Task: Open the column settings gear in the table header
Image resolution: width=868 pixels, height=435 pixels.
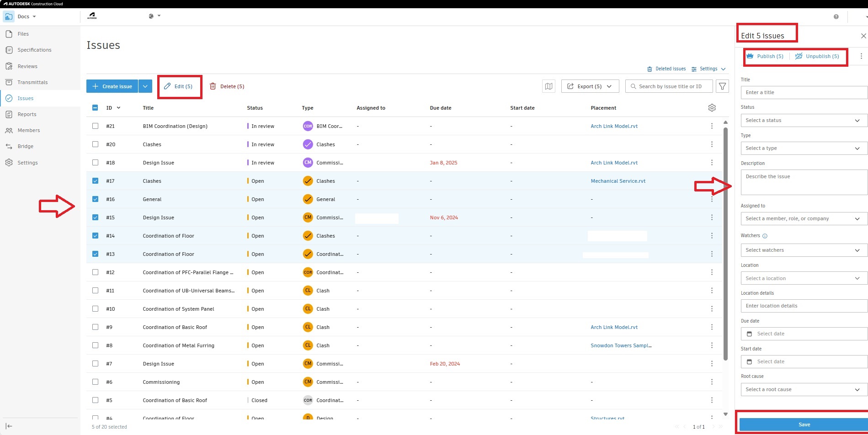Action: tap(712, 107)
